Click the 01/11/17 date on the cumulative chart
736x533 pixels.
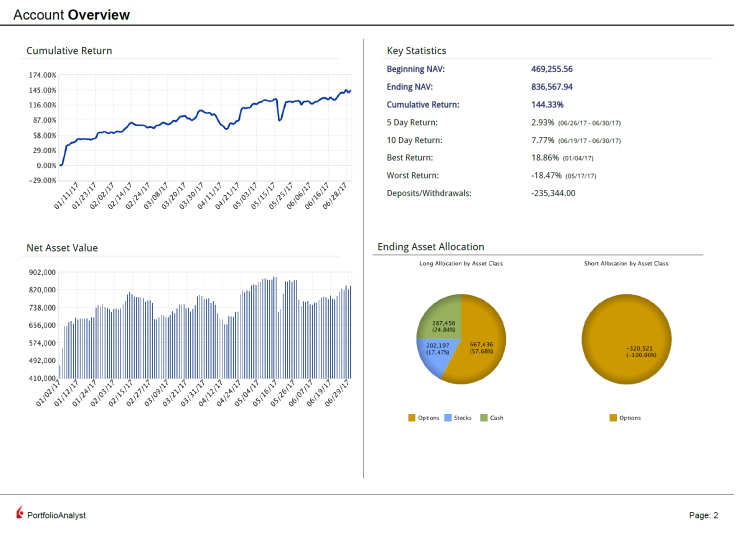tap(67, 196)
